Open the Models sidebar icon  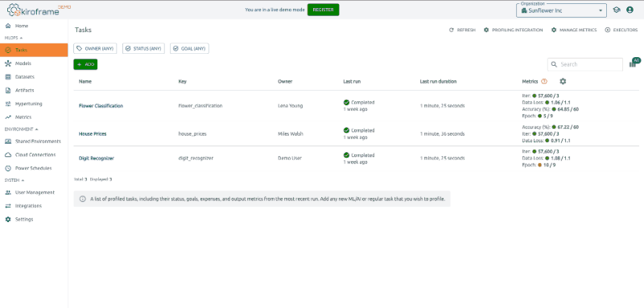pyautogui.click(x=8, y=64)
